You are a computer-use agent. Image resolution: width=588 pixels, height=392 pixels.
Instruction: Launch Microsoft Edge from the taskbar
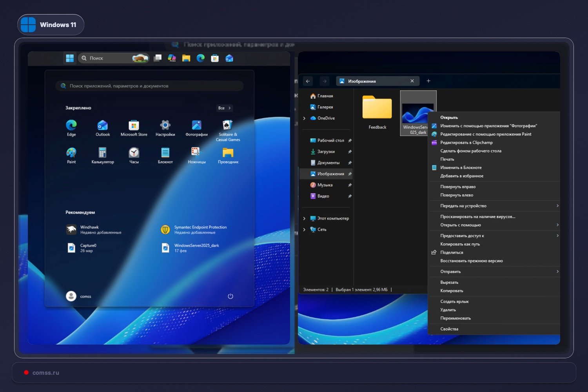pyautogui.click(x=201, y=58)
